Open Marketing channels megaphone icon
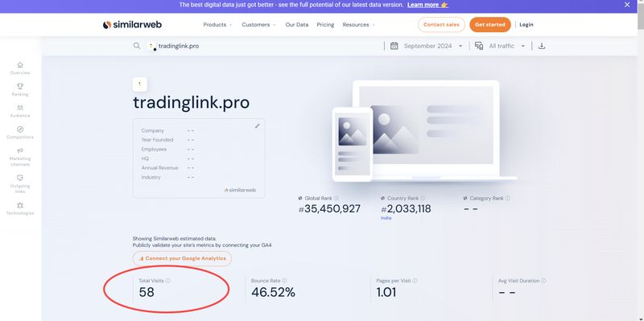644x321 pixels. [20, 150]
